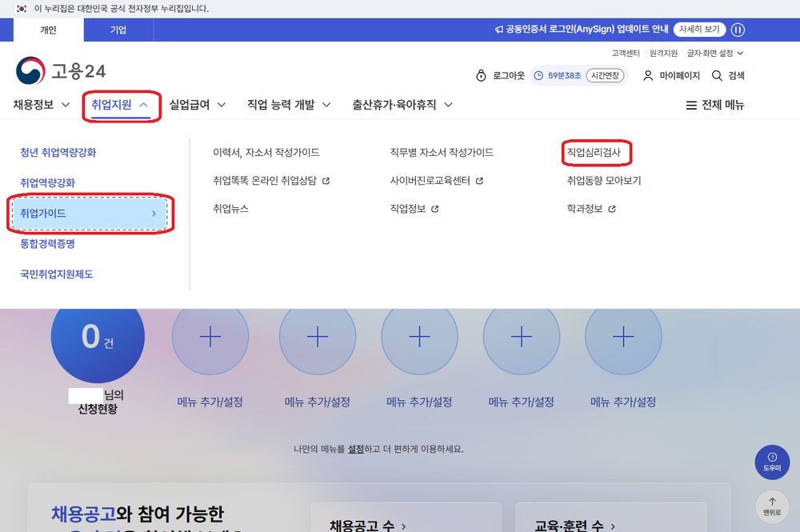Open the 고용24 home logo

click(61, 71)
